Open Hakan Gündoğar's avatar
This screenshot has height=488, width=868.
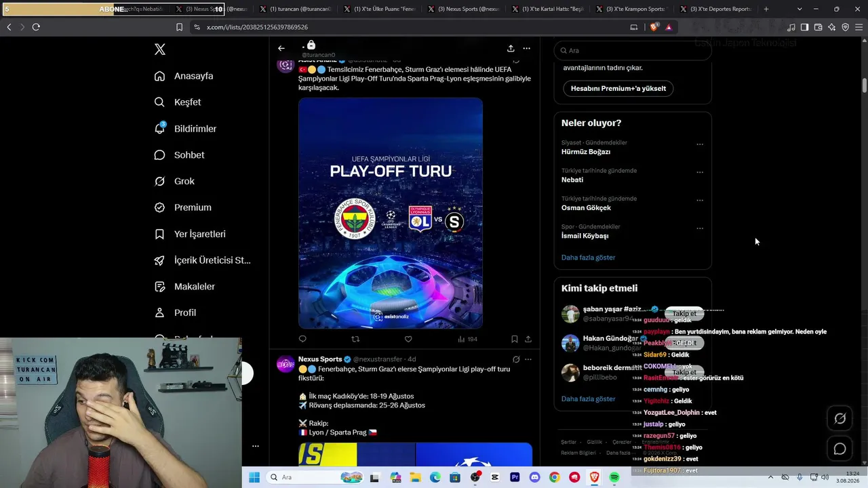coord(570,343)
